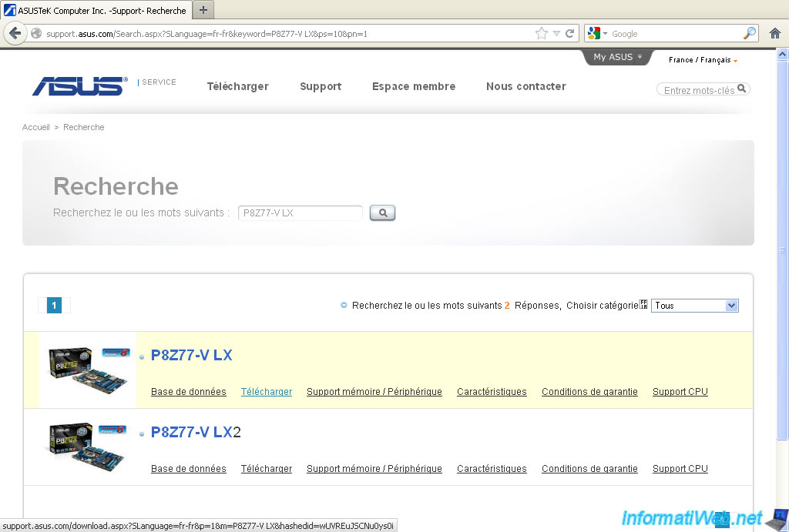This screenshot has width=789, height=532.
Task: Open Télécharger link for P8Z77-V LX
Action: coord(266,392)
